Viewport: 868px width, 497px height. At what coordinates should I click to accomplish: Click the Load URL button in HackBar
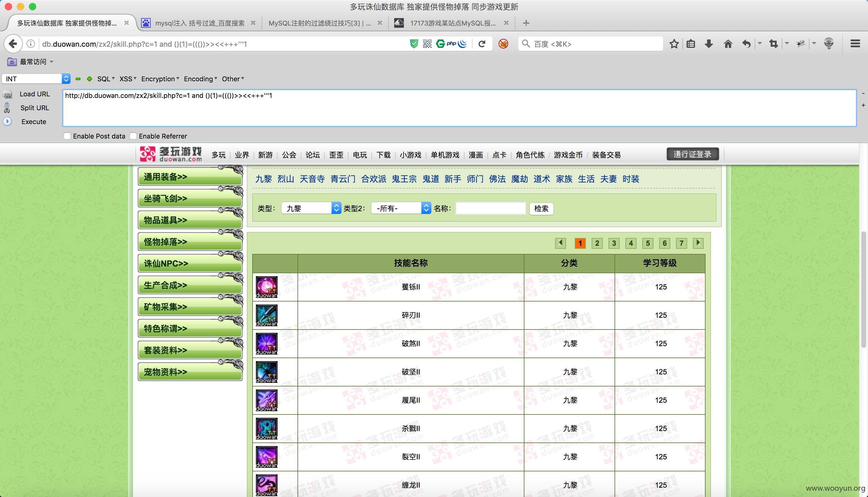coord(34,94)
